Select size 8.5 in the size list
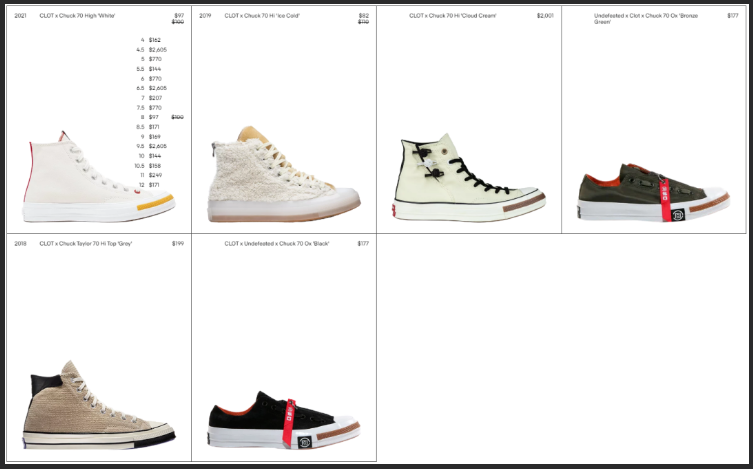 [x=150, y=127]
